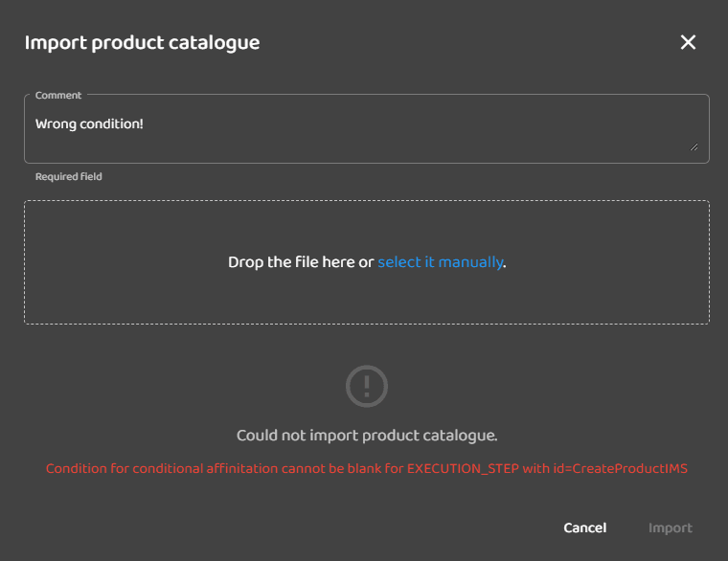Open file picker via 'select it manually'
Image resolution: width=728 pixels, height=561 pixels.
point(440,262)
